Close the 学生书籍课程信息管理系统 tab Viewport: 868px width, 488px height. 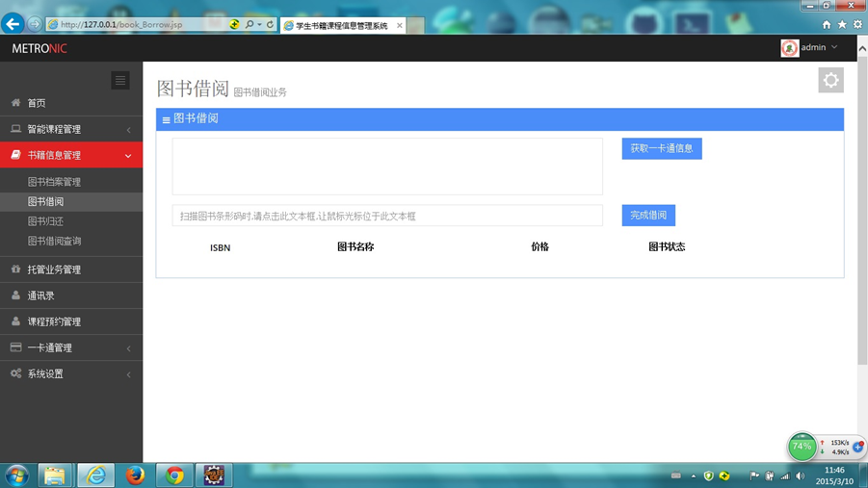399,25
